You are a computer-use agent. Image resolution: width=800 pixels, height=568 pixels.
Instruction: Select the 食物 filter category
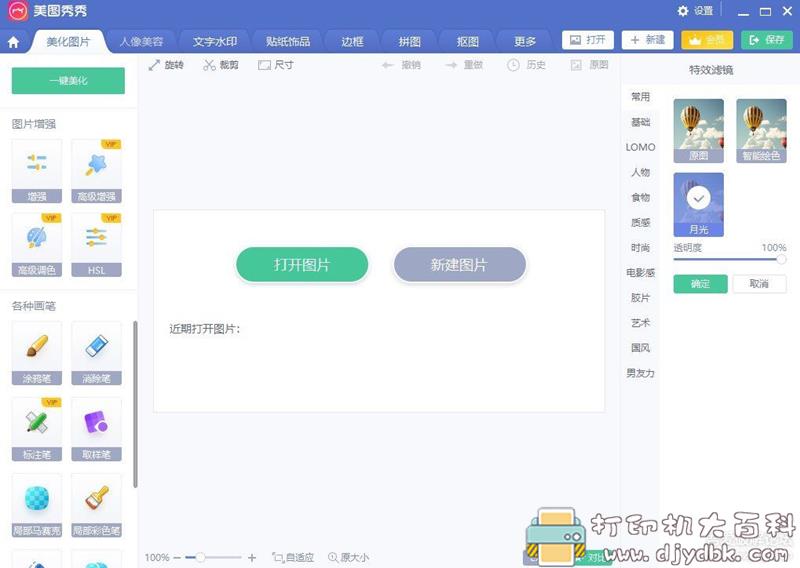640,197
